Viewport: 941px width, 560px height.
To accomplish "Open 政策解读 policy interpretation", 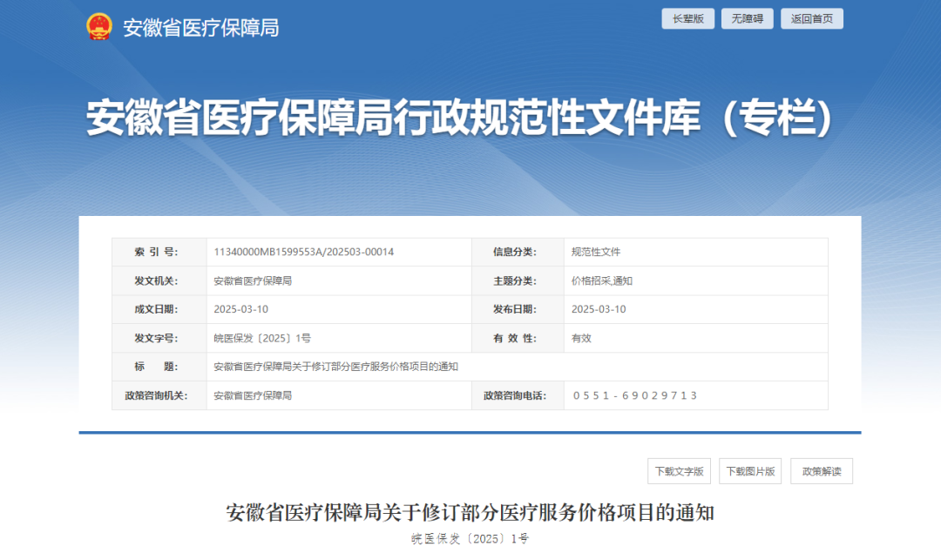I will [822, 471].
